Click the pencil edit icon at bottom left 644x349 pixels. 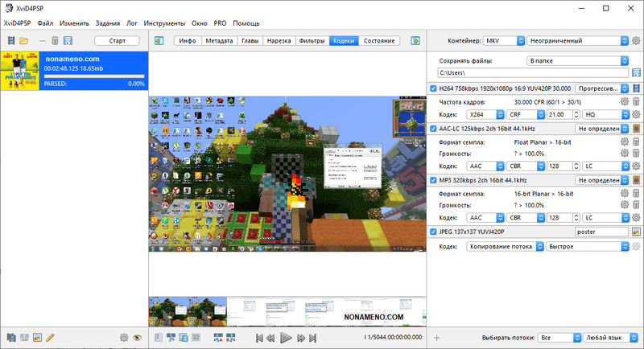coord(50,338)
